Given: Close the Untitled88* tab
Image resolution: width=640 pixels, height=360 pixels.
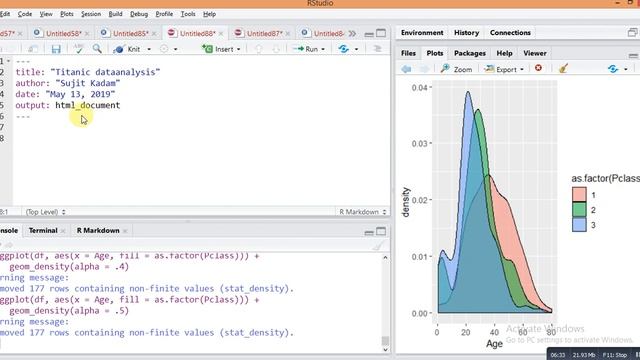Looking at the screenshot, I should click(x=221, y=33).
